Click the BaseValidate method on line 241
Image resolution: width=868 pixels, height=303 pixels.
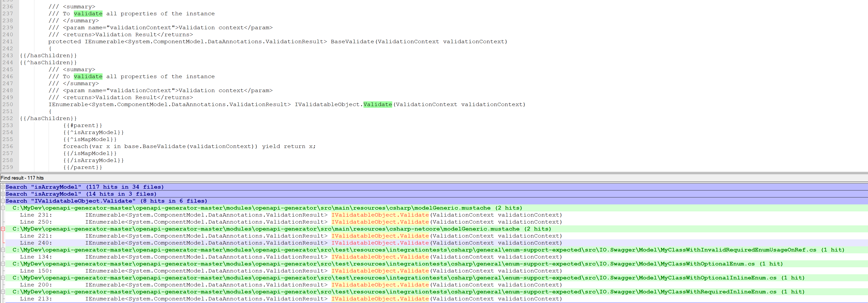[352, 41]
